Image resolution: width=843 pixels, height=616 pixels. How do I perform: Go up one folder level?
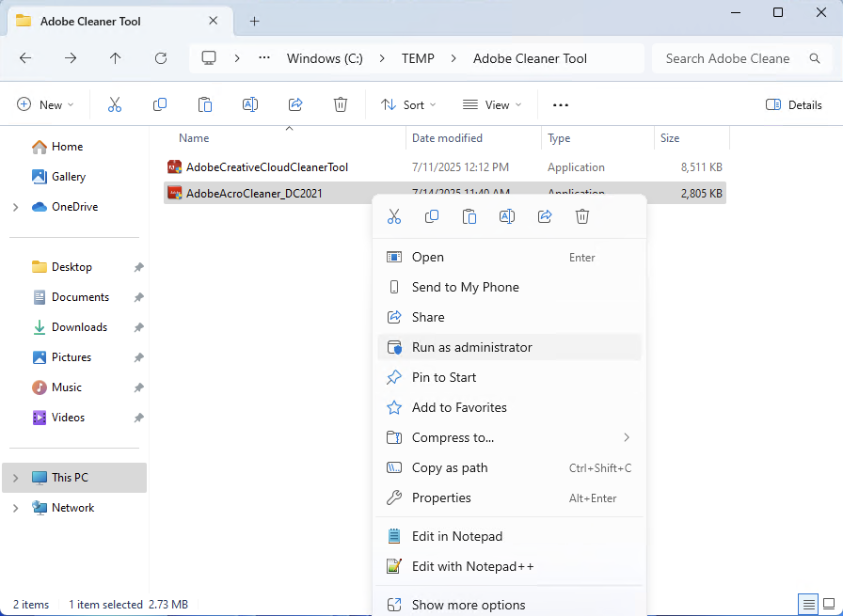116,58
